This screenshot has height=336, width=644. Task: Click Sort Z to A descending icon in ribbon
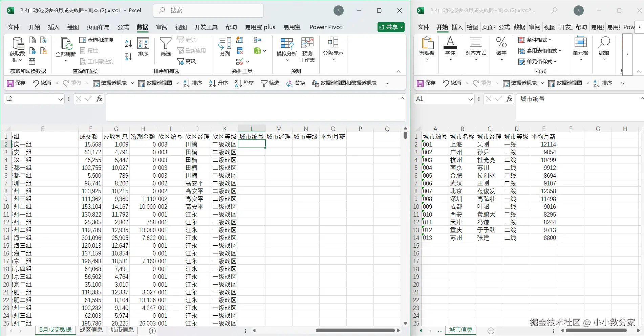[128, 57]
